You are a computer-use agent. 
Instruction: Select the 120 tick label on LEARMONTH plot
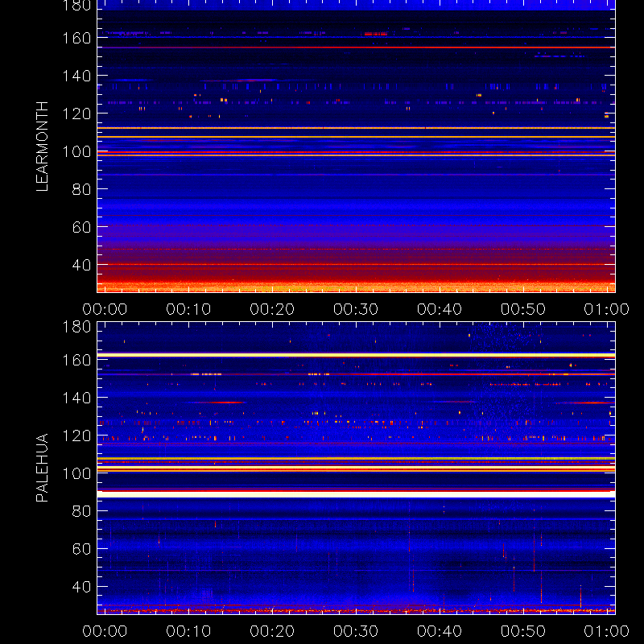[x=76, y=114]
